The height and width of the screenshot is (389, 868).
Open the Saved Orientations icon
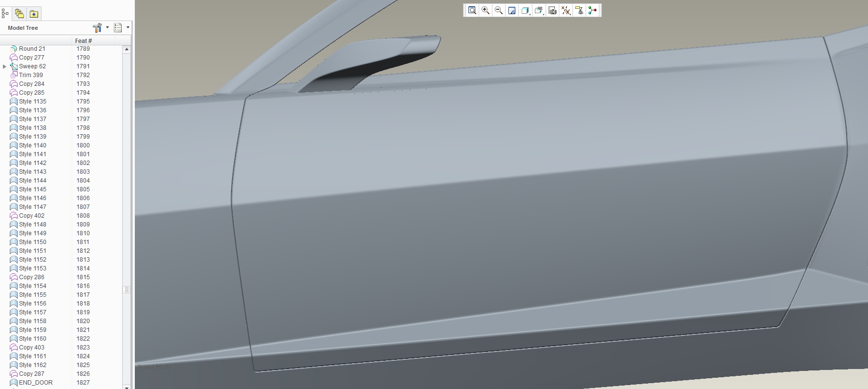coord(539,10)
